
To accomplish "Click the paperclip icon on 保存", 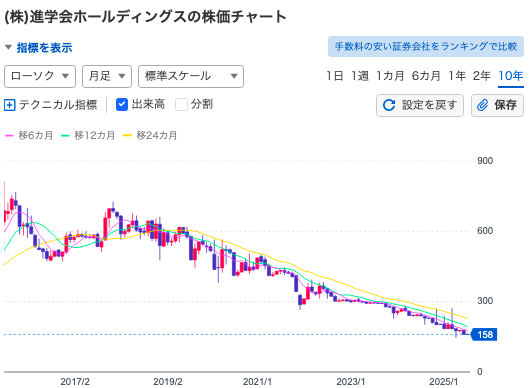I will [482, 105].
